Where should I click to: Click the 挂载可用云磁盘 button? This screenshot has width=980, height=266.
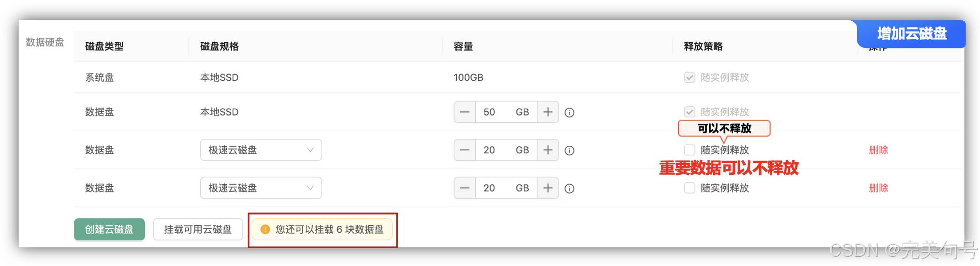click(198, 229)
